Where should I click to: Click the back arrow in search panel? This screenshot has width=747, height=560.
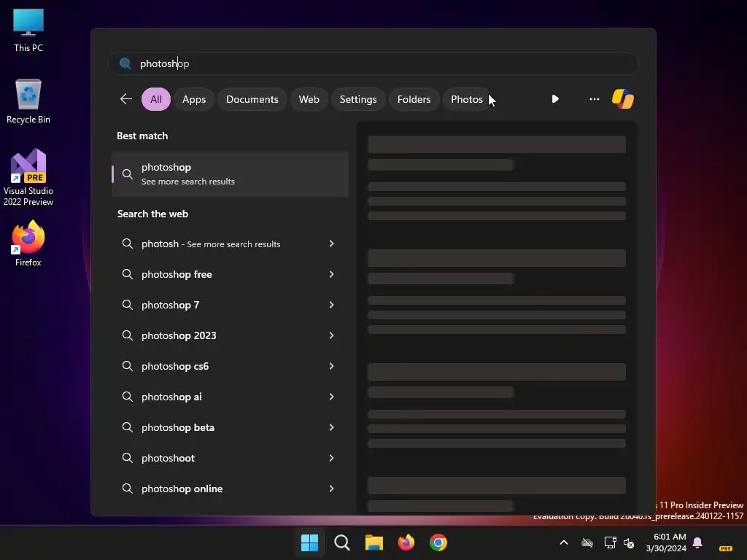point(125,99)
